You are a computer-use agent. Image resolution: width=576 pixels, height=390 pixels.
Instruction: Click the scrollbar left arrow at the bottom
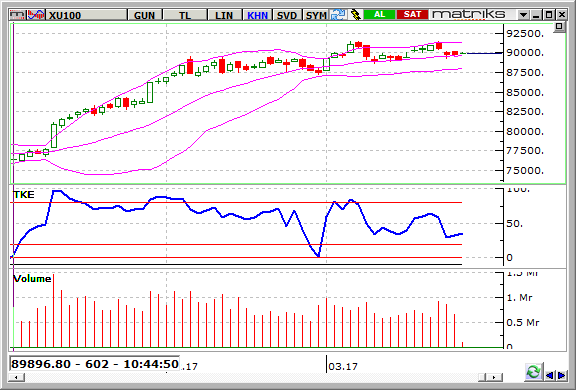[x=16, y=377]
